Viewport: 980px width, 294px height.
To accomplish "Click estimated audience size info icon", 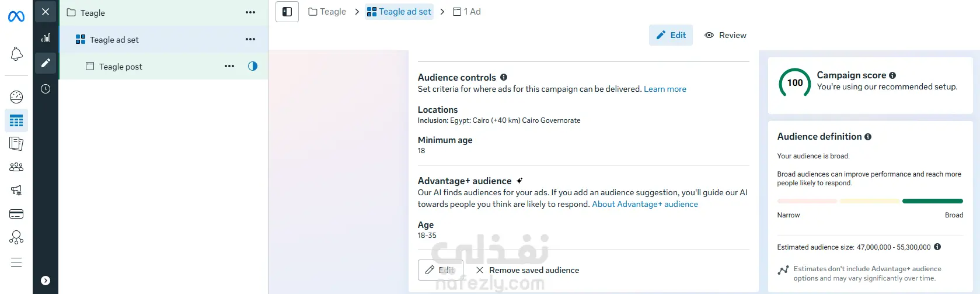I will (x=937, y=247).
